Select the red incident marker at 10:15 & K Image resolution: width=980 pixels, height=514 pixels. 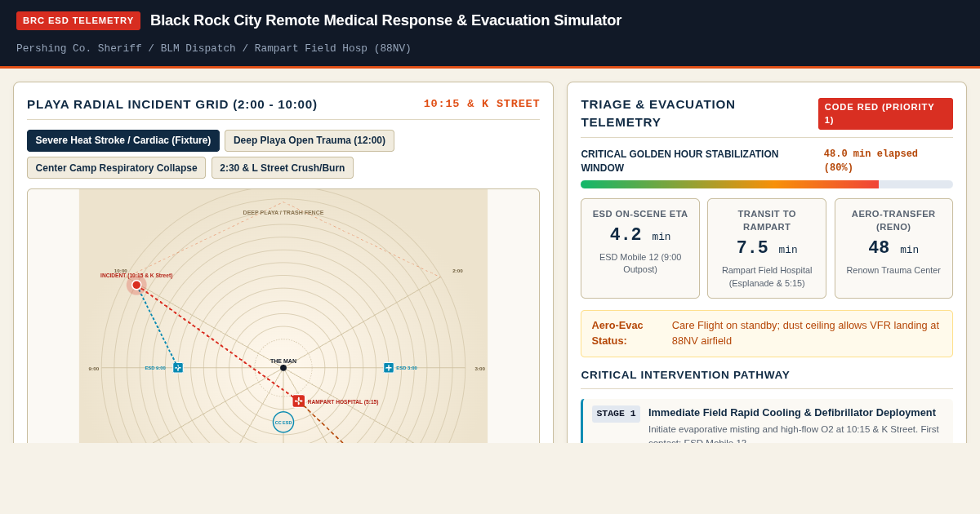[136, 285]
